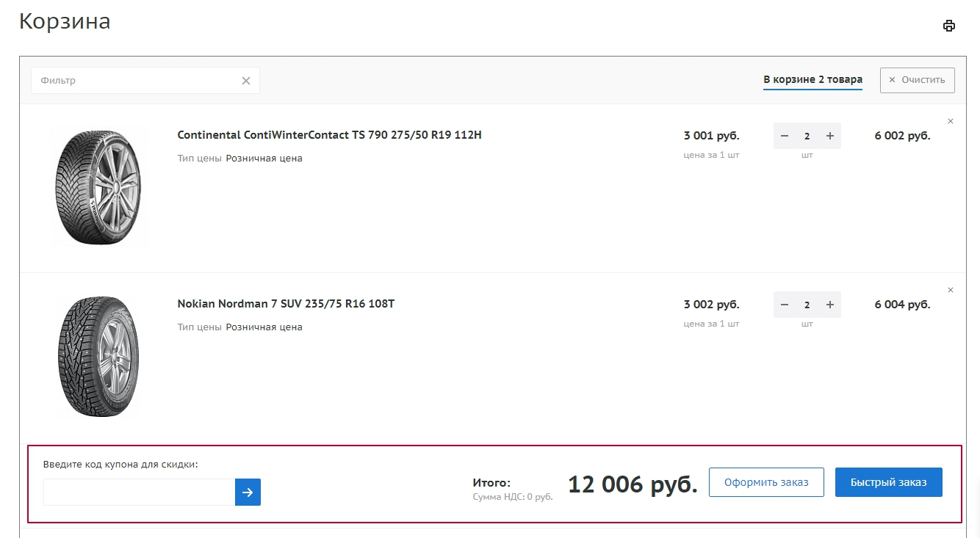This screenshot has width=980, height=538.
Task: Click the Nokian Nordman tire thumbnail image
Action: pyautogui.click(x=98, y=356)
